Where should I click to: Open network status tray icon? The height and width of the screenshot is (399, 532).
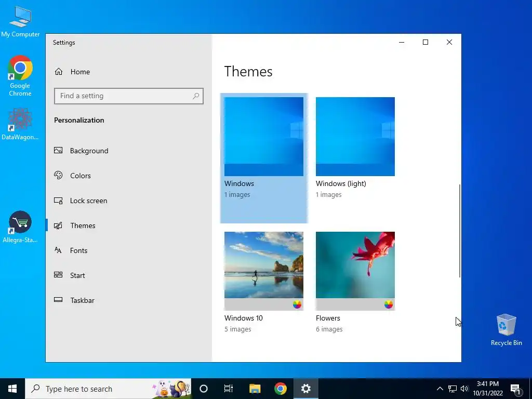pyautogui.click(x=453, y=389)
